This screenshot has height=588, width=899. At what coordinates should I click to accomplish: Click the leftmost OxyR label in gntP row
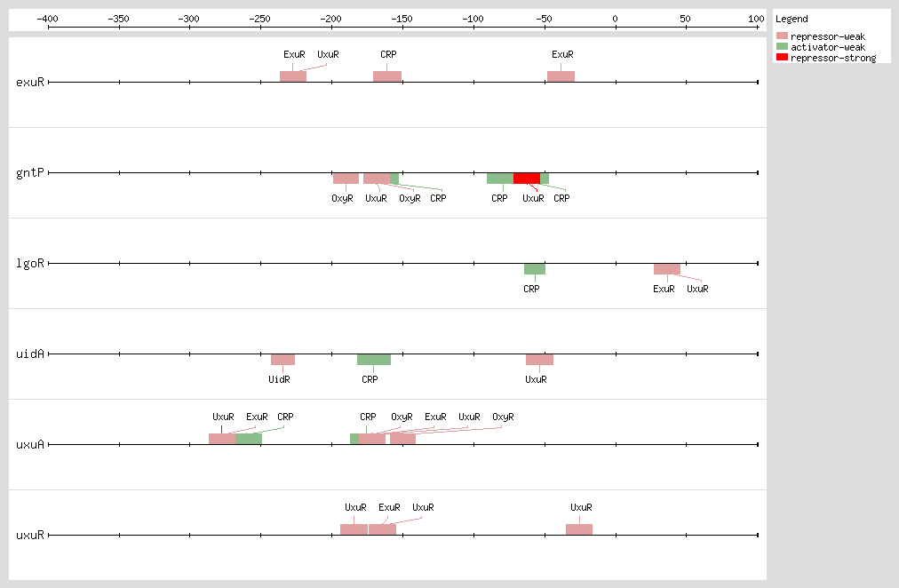click(x=342, y=198)
